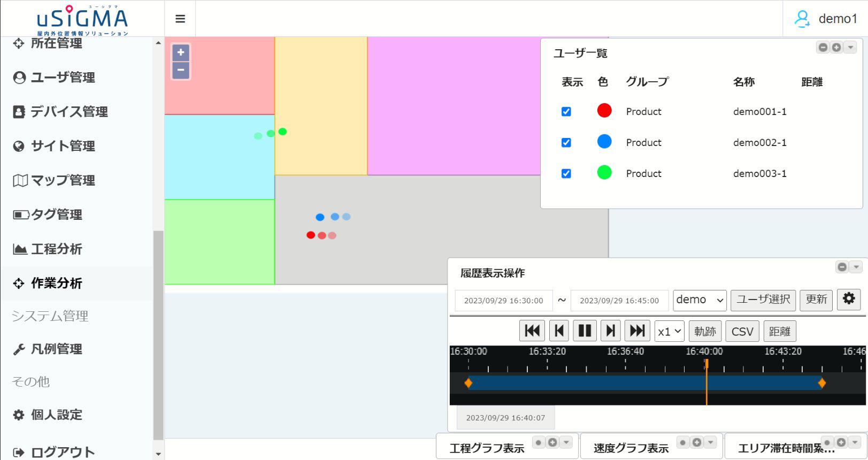Click the 距離 column header

pos(812,82)
